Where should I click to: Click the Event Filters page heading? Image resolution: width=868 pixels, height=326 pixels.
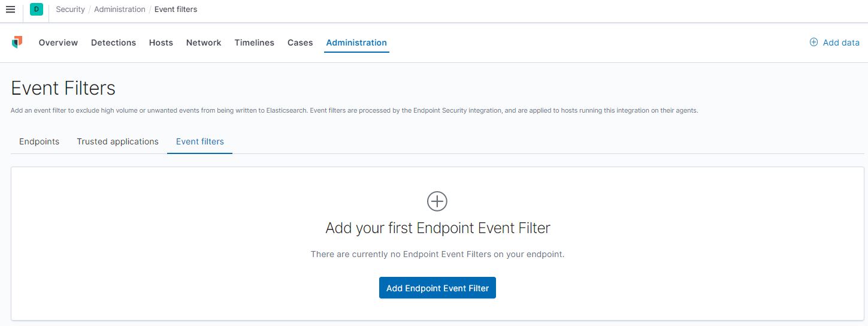[x=63, y=88]
